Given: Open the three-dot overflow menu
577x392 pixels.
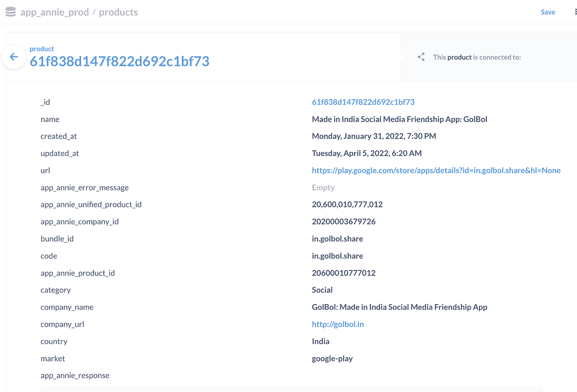Looking at the screenshot, I should 575,12.
